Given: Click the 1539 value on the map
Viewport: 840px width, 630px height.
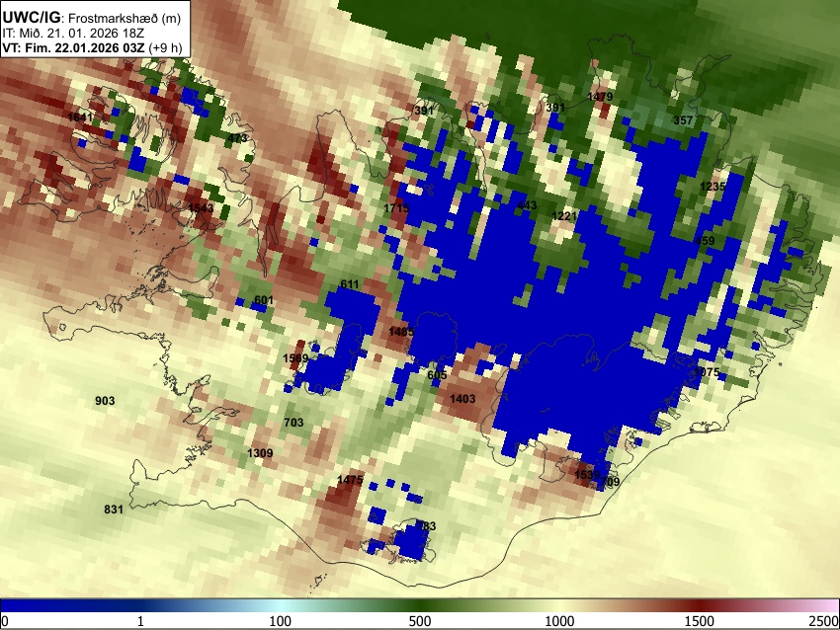Looking at the screenshot, I should 587,475.
